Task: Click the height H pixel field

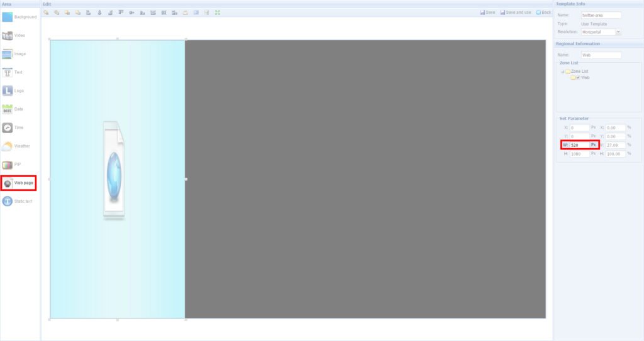Action: [579, 154]
